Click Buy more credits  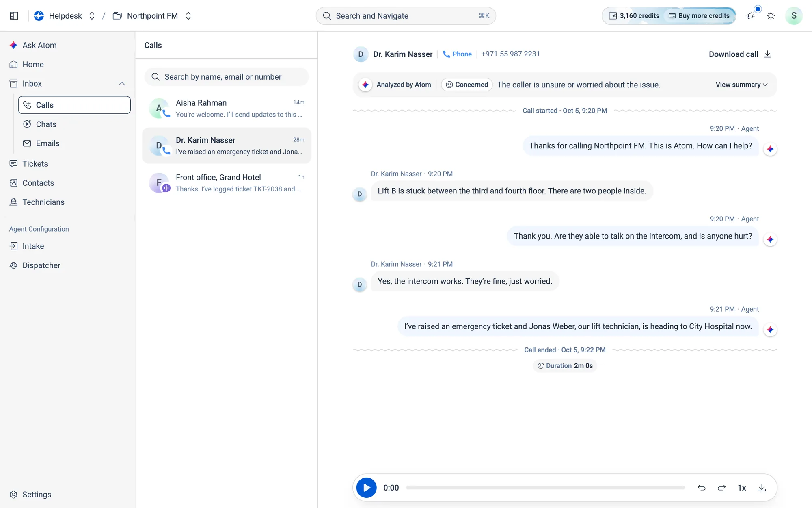(x=699, y=16)
